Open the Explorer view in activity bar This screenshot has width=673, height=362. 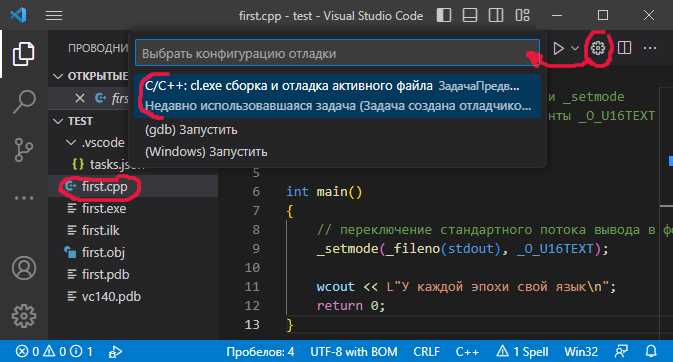coord(23,54)
